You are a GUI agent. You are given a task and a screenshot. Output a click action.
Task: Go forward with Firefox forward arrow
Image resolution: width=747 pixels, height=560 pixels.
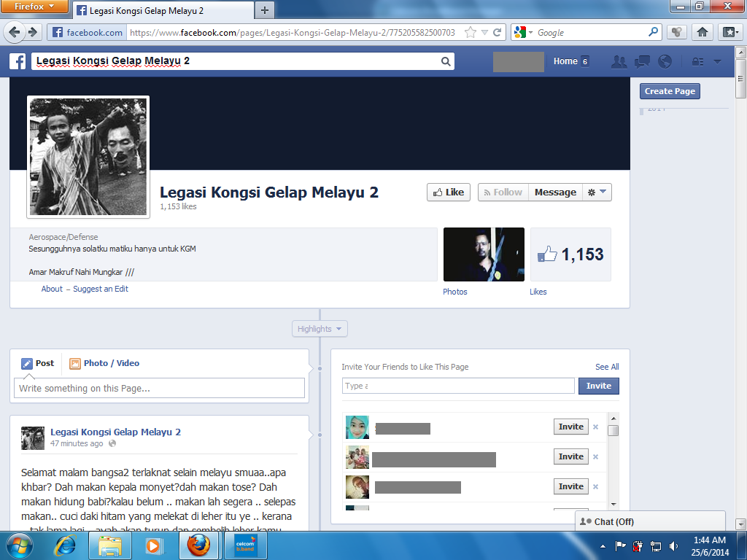[x=33, y=32]
